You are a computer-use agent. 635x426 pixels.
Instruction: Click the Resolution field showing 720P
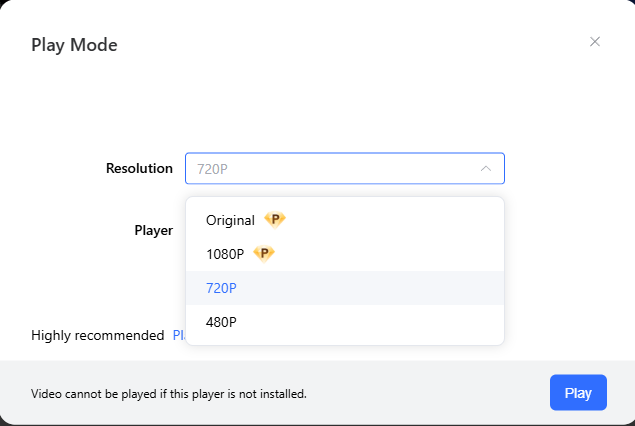click(x=330, y=169)
